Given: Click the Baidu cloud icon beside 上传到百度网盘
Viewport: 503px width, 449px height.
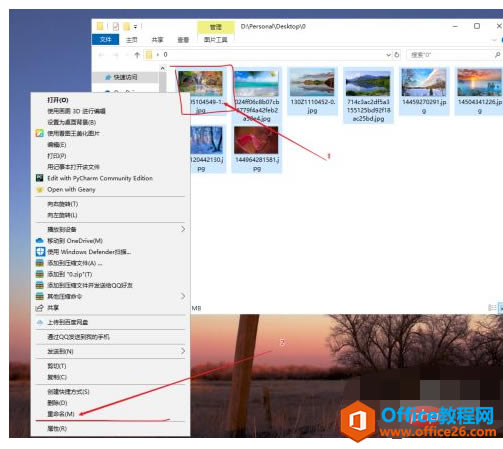Looking at the screenshot, I should 40,322.
